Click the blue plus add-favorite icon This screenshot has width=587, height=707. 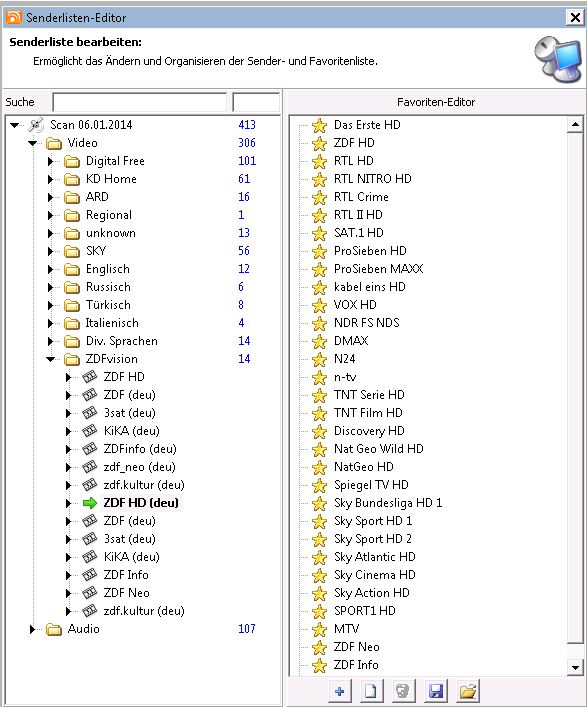(x=339, y=690)
